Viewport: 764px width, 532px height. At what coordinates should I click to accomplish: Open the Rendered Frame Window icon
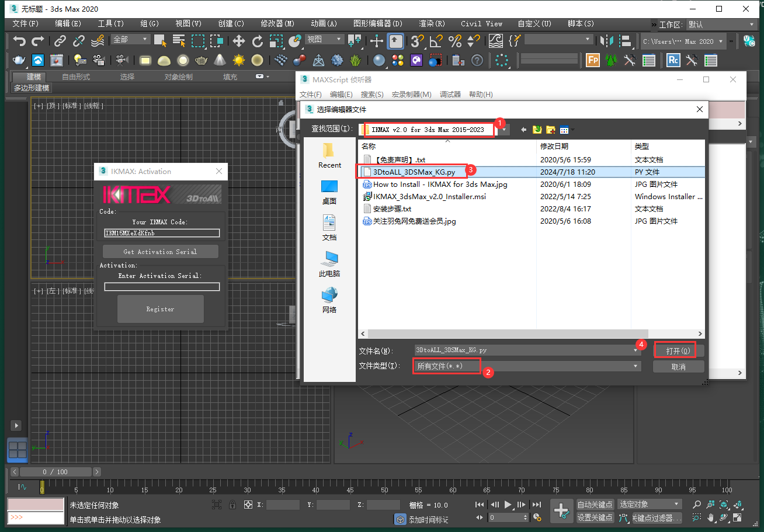(56, 60)
